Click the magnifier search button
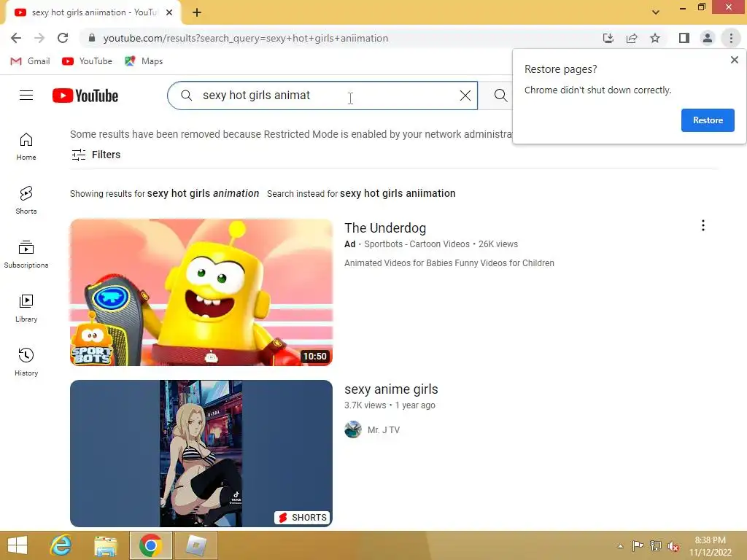Viewport: 747px width, 560px height. click(500, 96)
